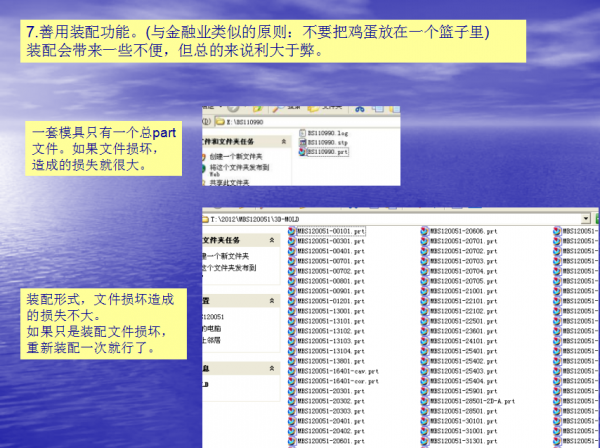Click the 创建一个新文件夹 link in upper window
Image resolution: width=600 pixels, height=448 pixels.
point(236,156)
